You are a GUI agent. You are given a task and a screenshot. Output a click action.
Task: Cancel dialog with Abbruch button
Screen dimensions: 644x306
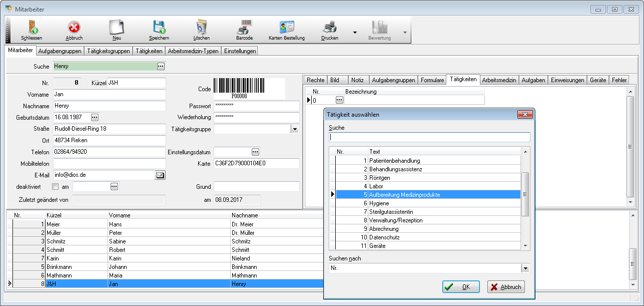pos(506,287)
